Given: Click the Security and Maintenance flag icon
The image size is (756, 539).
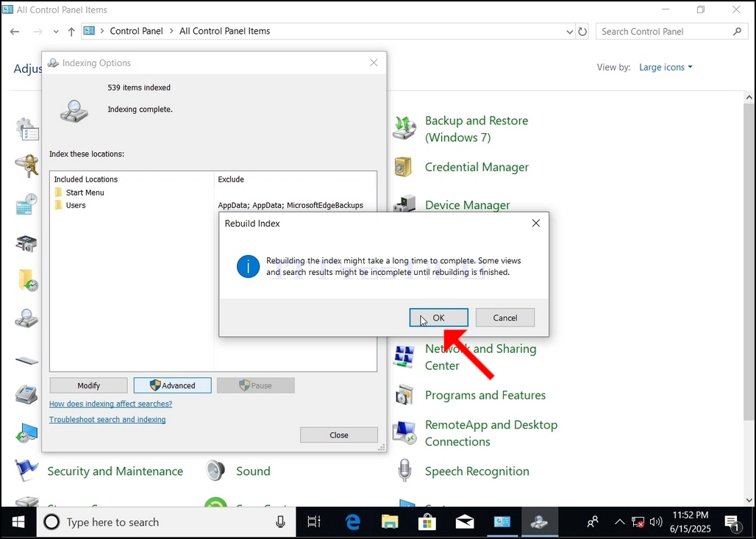Looking at the screenshot, I should tap(26, 470).
